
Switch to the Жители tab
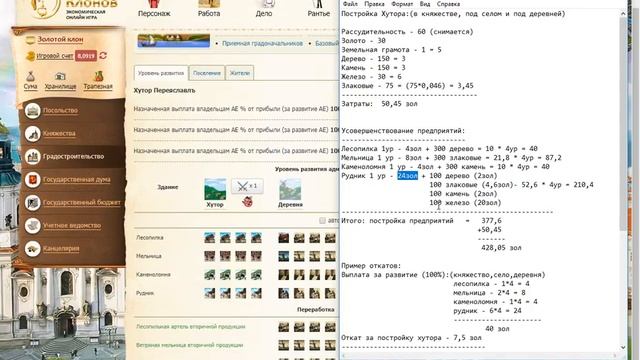point(240,73)
